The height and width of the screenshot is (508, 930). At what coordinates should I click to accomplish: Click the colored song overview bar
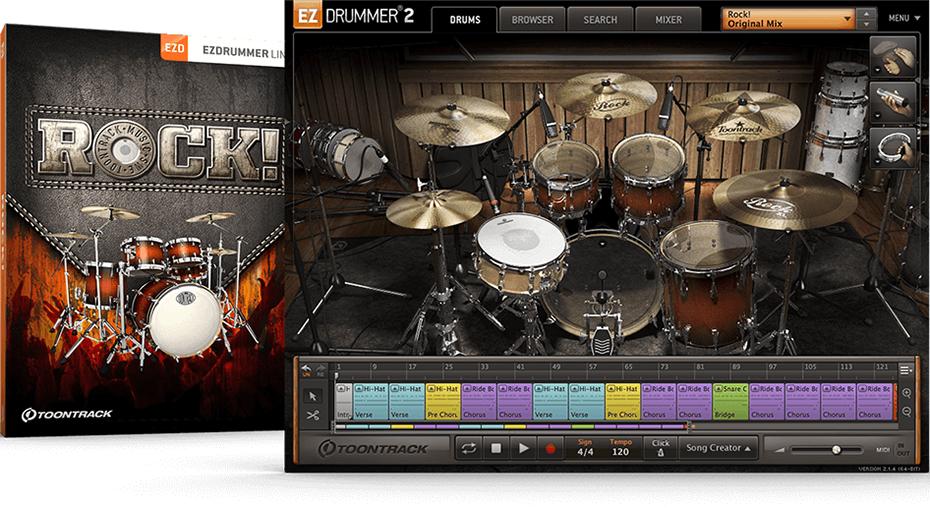512,426
